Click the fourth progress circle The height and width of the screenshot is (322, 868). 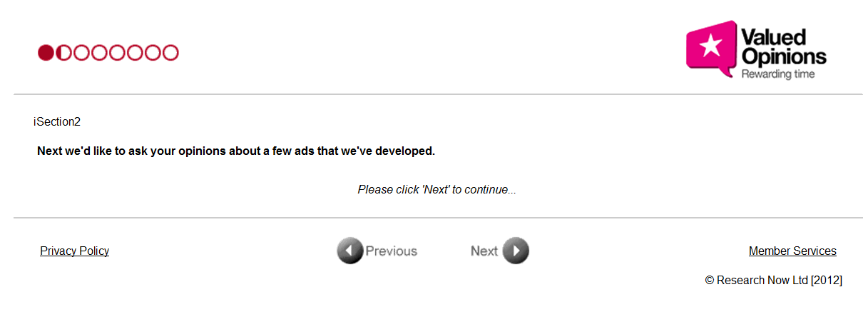pos(99,53)
